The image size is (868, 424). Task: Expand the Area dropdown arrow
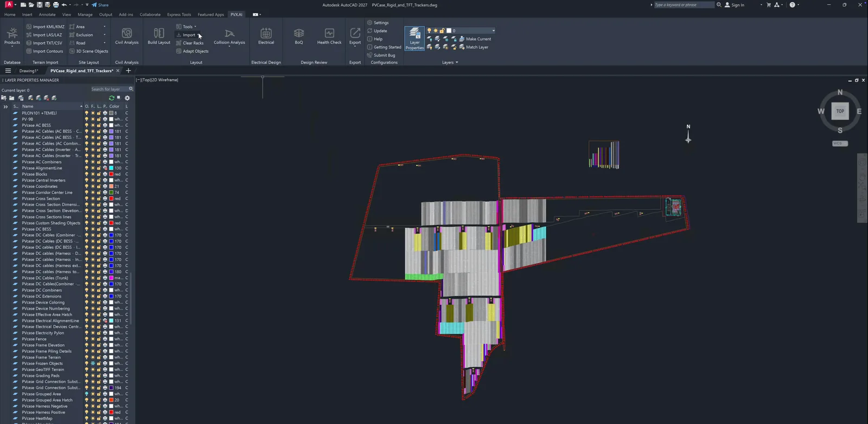(104, 27)
